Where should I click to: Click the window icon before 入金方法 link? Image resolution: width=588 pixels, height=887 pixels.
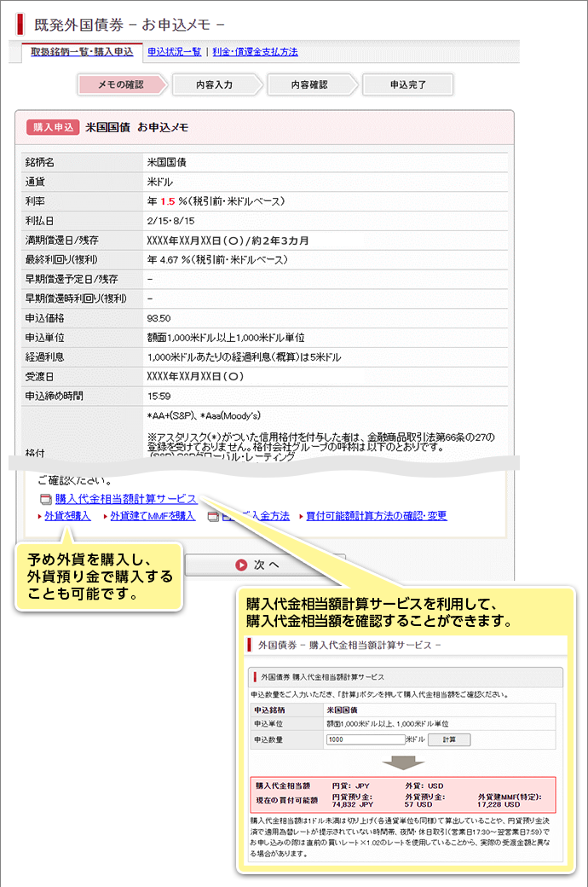(213, 517)
